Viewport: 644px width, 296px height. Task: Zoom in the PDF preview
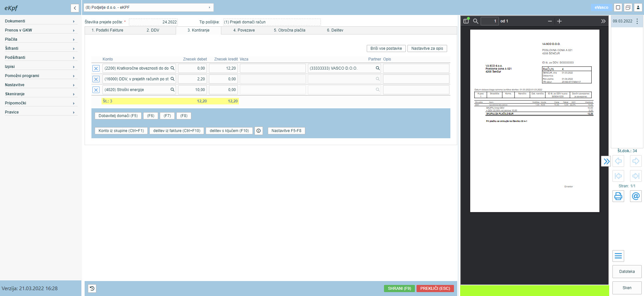pos(559,21)
